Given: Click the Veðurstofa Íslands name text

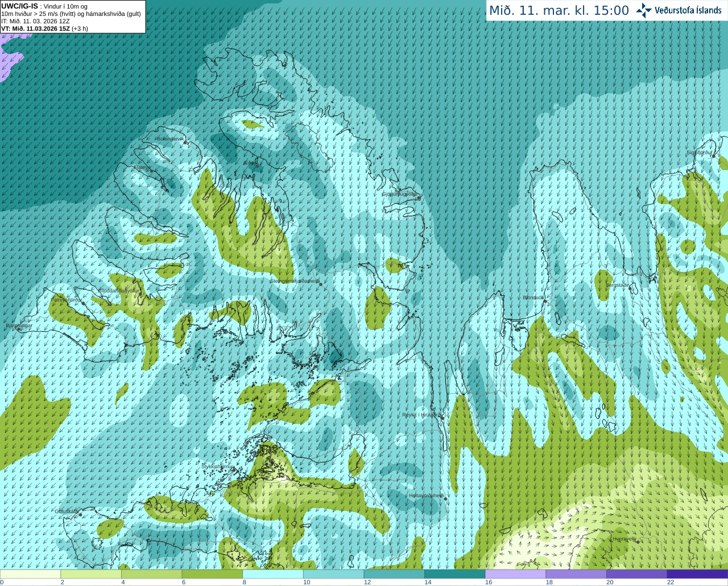Looking at the screenshot, I should coord(688,10).
